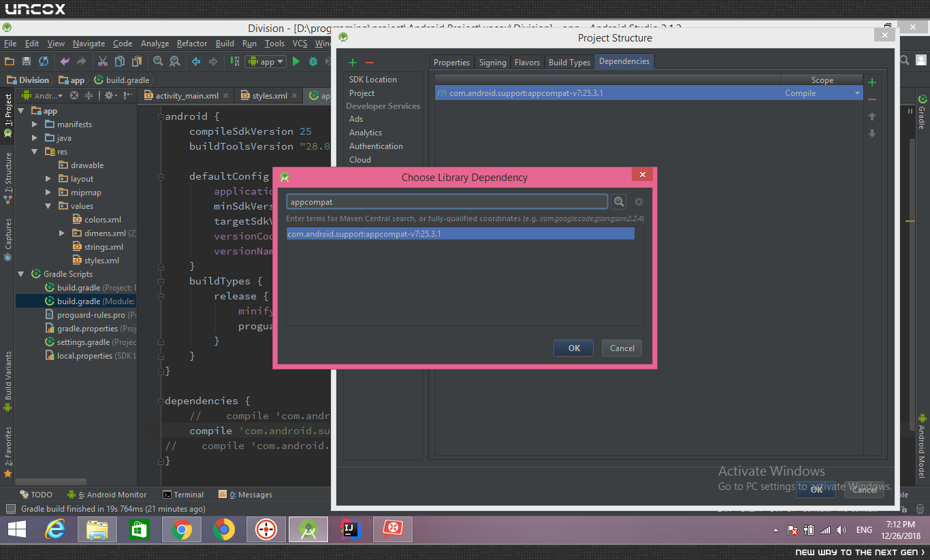Click the Paste clipboard icon
Screen dimensions: 930x560
136,61
